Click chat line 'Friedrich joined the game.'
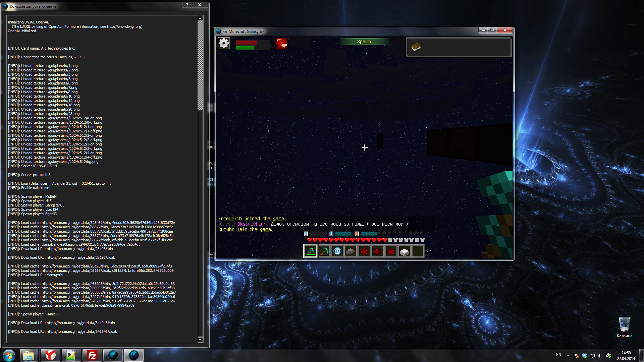This screenshot has height=362, width=644. pyautogui.click(x=252, y=219)
